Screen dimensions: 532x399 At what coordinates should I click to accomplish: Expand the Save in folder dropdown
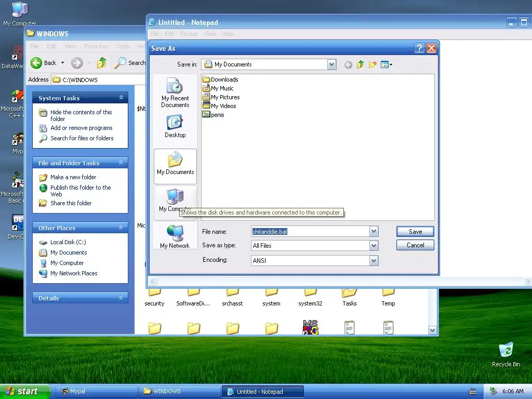click(x=331, y=64)
